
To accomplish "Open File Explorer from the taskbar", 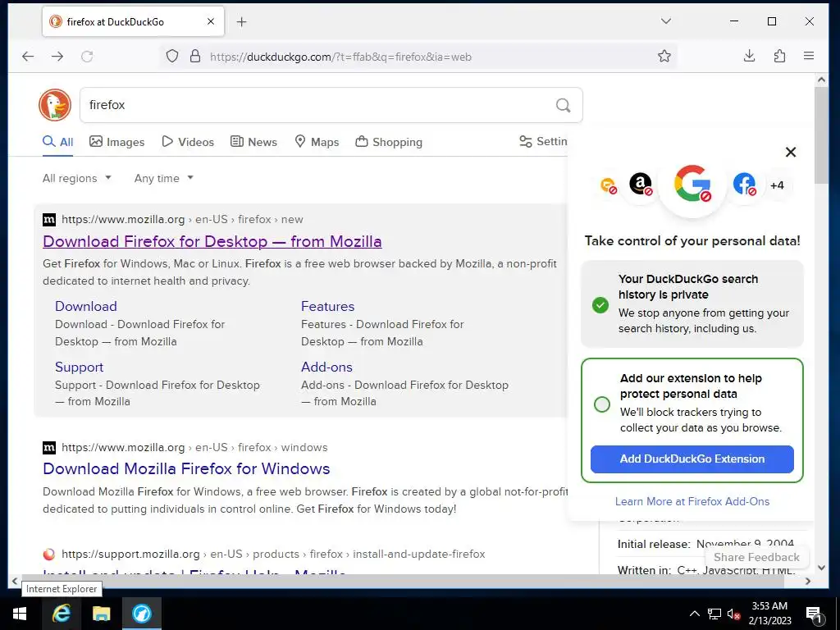I will 101,614.
